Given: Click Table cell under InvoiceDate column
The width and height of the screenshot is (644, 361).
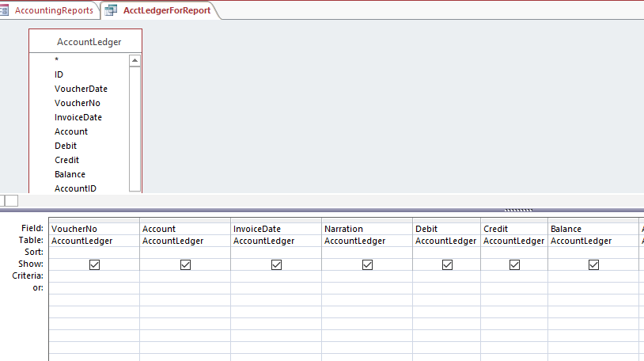Looking at the screenshot, I should coord(276,241).
